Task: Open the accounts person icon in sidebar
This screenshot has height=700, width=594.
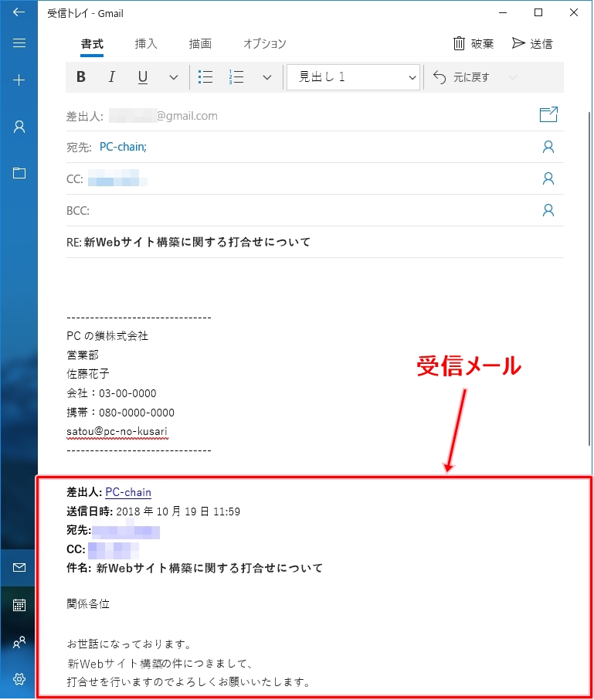Action: 19,127
